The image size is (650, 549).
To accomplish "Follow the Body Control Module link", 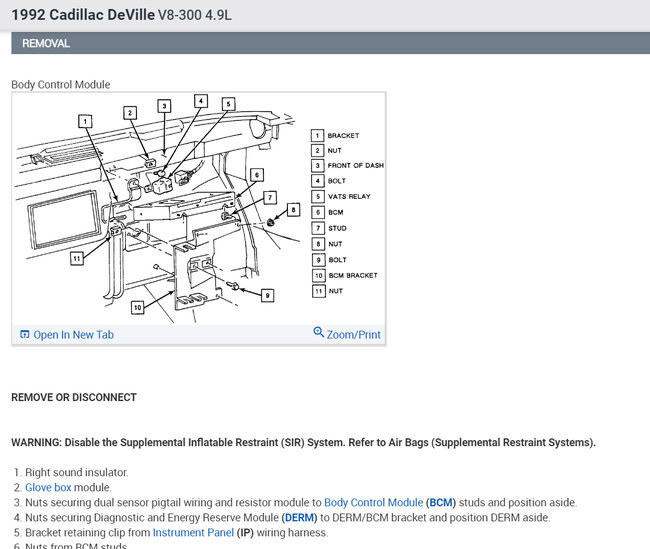I will click(373, 503).
